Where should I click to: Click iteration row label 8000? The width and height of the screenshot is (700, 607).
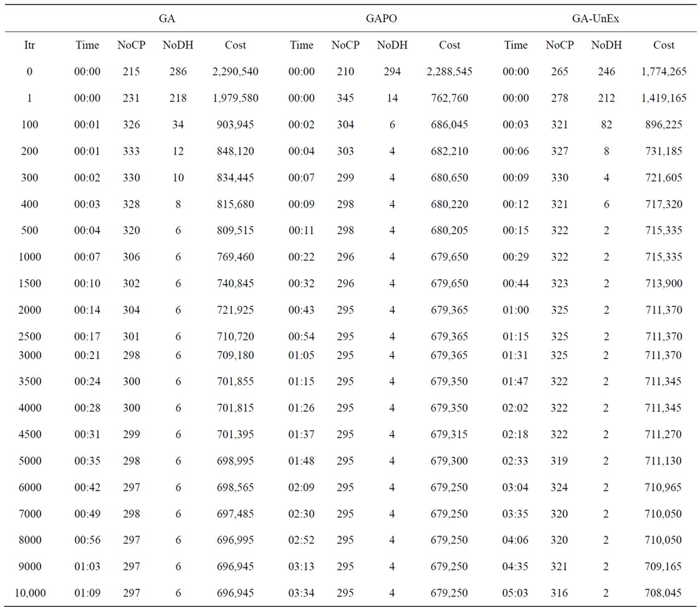click(x=29, y=540)
